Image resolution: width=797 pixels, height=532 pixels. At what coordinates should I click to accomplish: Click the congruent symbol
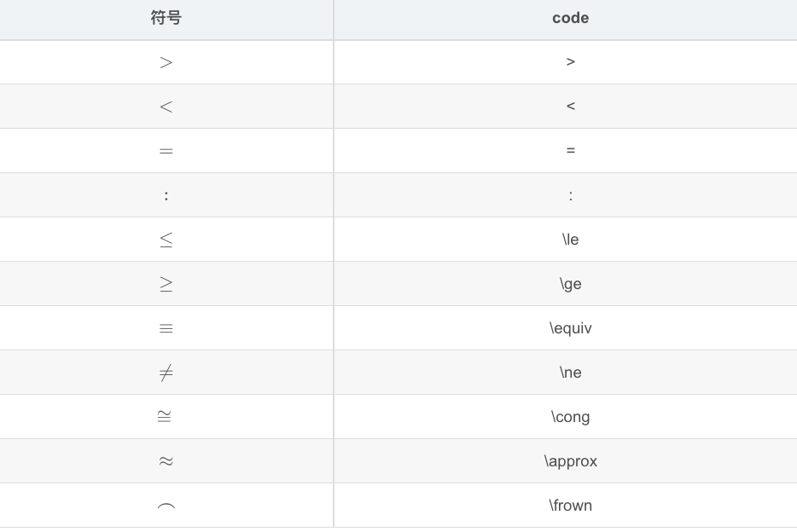point(164,417)
